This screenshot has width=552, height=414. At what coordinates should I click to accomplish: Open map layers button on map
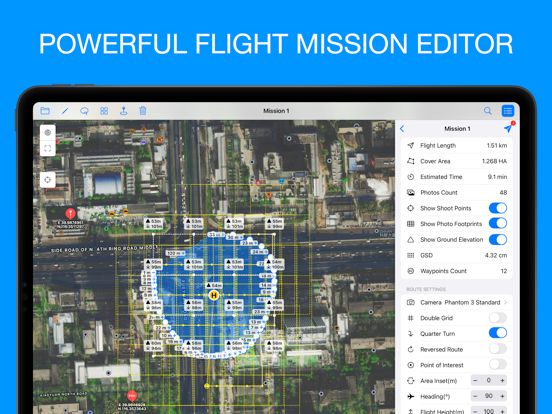(x=48, y=133)
